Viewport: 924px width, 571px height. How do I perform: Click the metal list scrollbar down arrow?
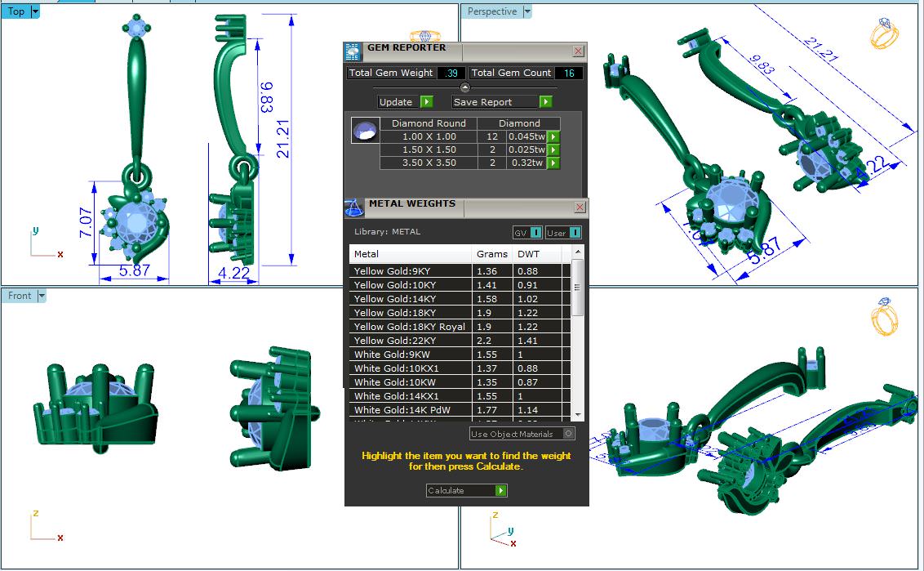(578, 415)
